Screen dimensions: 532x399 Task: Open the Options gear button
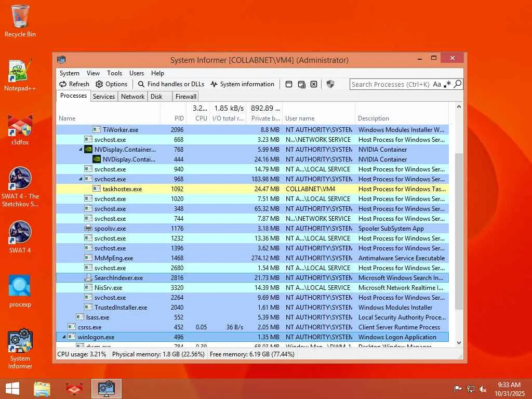click(x=112, y=84)
